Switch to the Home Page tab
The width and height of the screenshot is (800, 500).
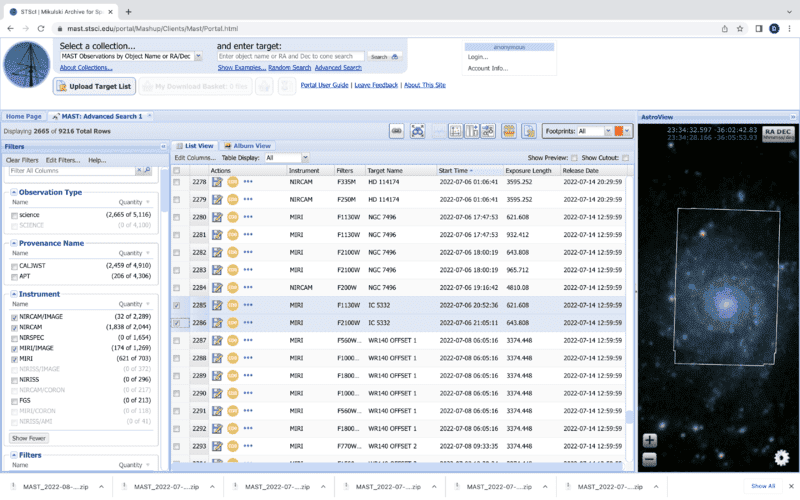point(23,116)
